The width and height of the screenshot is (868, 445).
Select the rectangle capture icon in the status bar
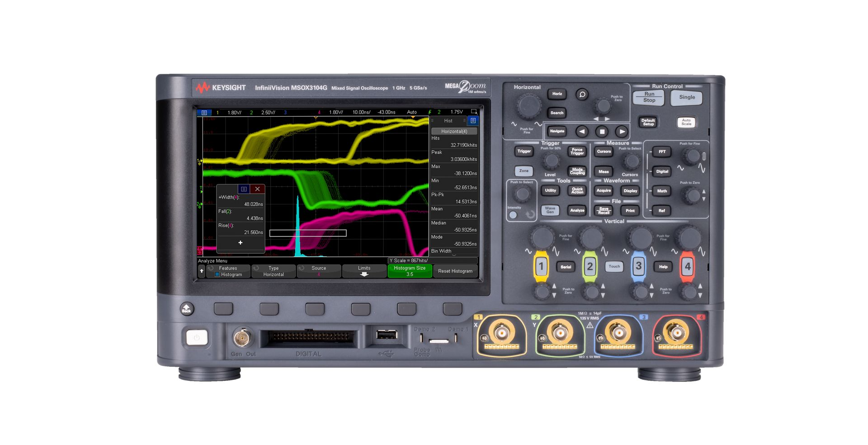(x=473, y=110)
